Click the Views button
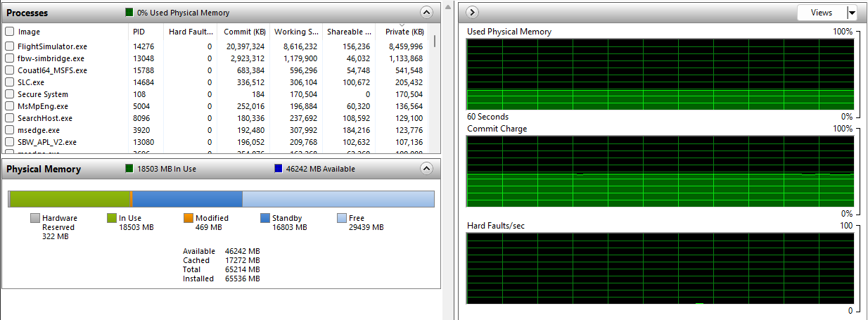The image size is (868, 320). pyautogui.click(x=822, y=13)
